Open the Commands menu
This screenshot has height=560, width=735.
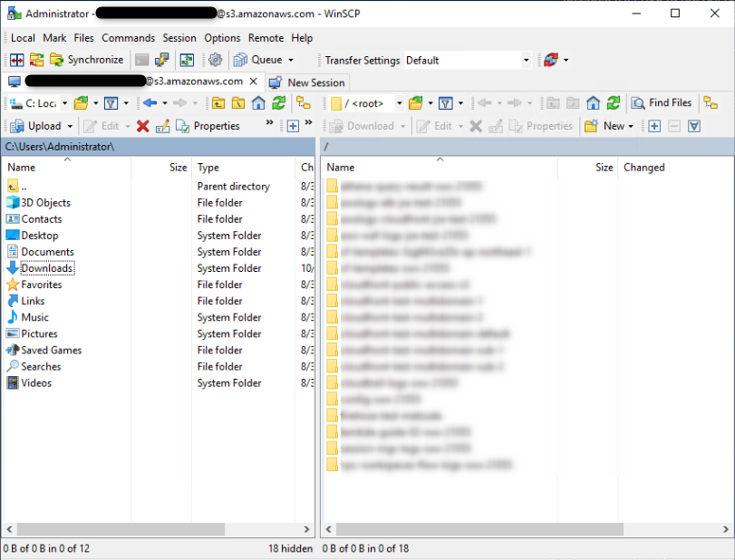pyautogui.click(x=128, y=38)
